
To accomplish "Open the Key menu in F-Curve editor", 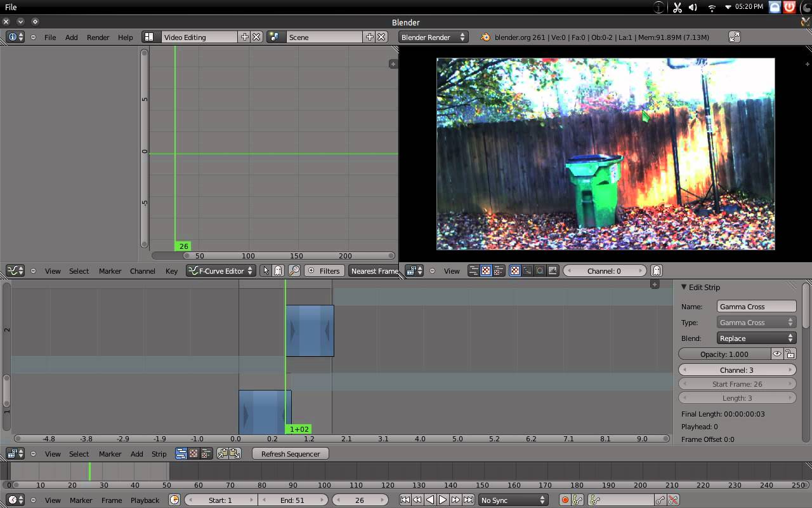I will [x=171, y=271].
